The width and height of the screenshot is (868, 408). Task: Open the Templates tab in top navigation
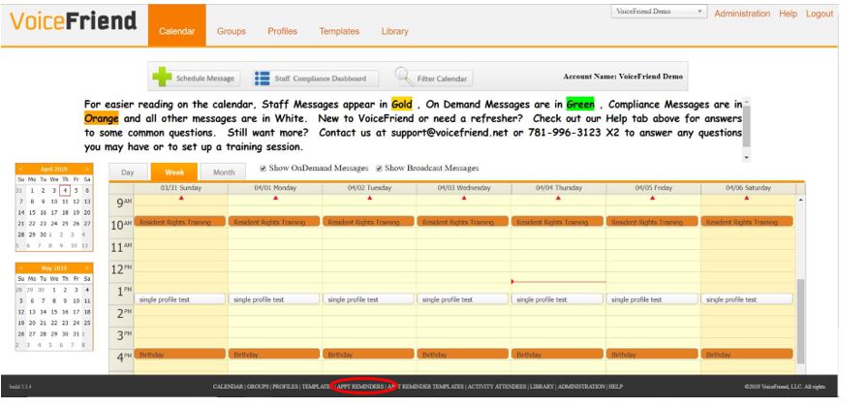339,32
